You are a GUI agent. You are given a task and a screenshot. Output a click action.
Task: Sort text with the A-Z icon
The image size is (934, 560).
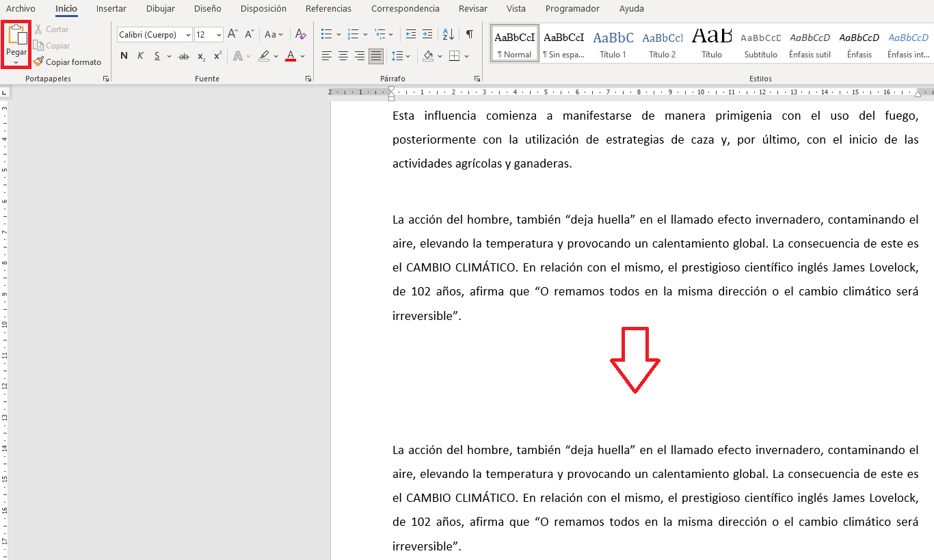pyautogui.click(x=449, y=34)
